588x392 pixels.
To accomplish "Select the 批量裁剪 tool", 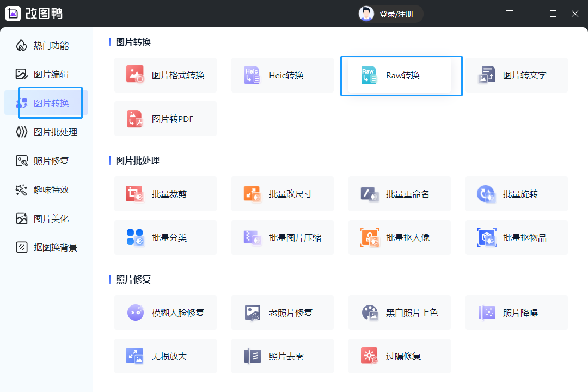I will [x=165, y=194].
